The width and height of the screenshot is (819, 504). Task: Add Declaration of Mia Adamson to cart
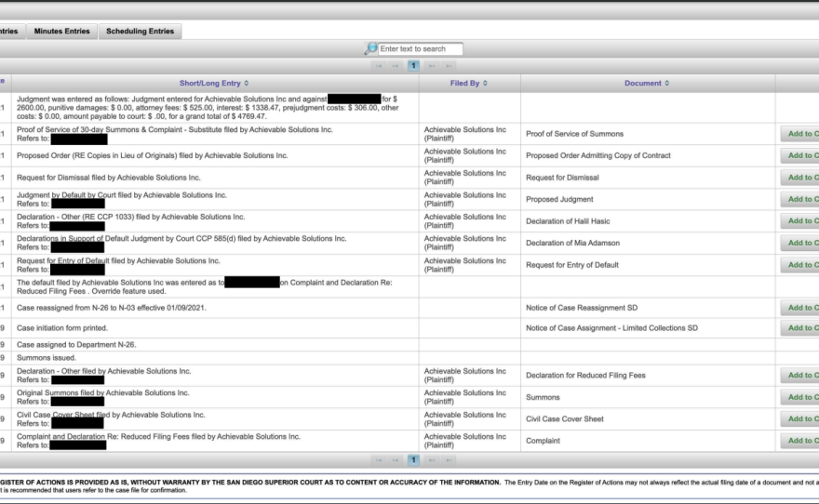[x=799, y=243]
